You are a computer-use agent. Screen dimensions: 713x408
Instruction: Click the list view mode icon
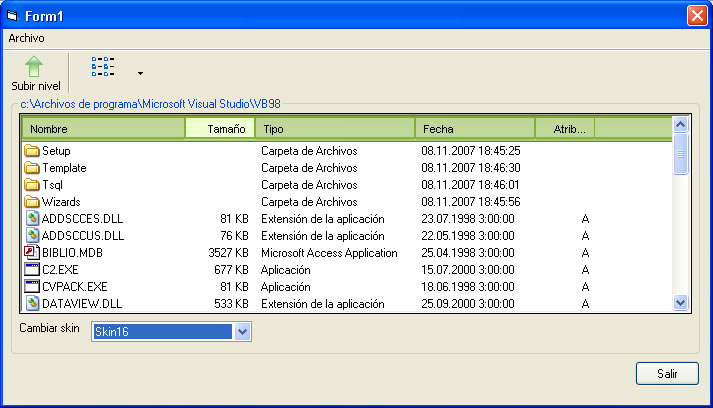point(103,67)
